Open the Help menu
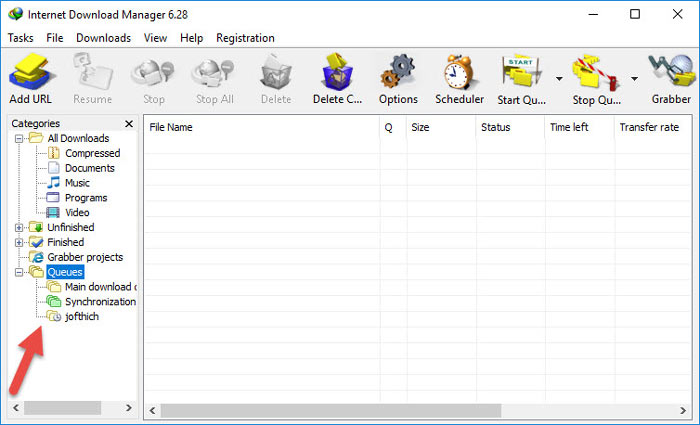 (192, 38)
